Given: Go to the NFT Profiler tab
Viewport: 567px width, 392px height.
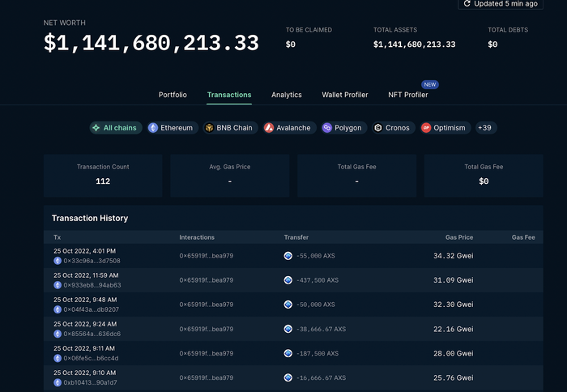Looking at the screenshot, I should [408, 95].
